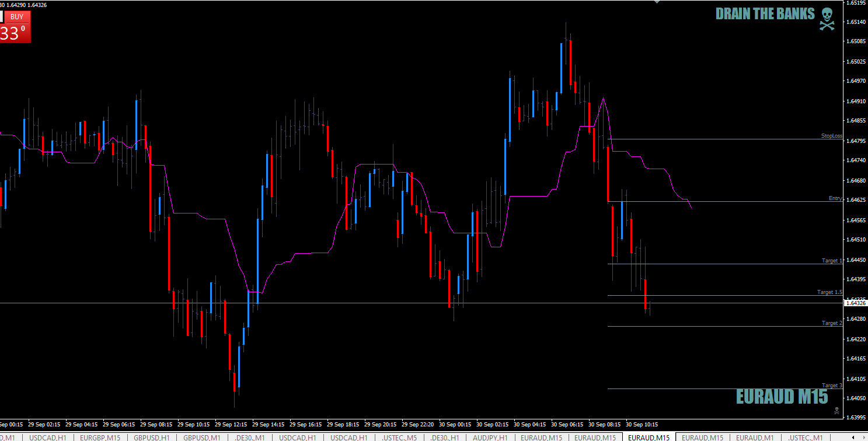Select the Target 1 line label

click(x=832, y=261)
